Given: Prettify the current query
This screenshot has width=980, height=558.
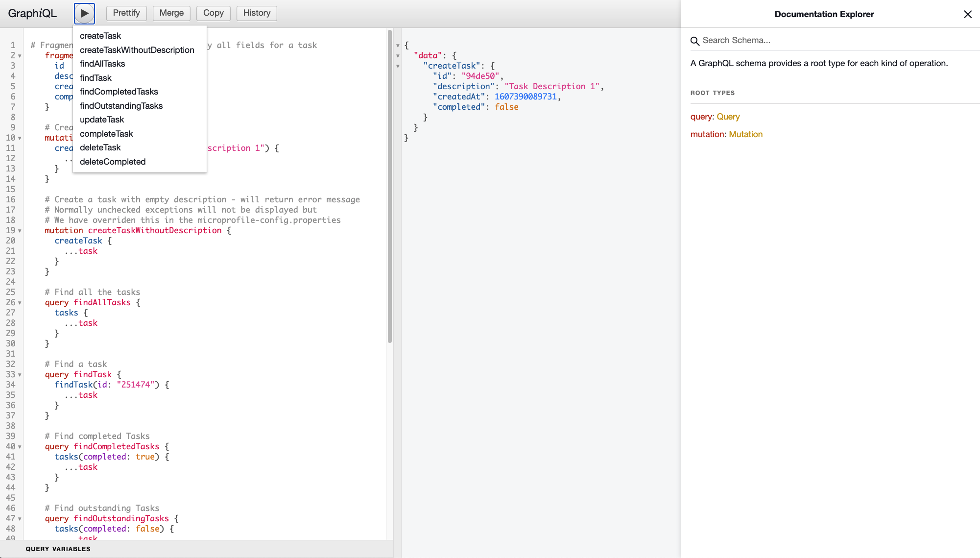Looking at the screenshot, I should pyautogui.click(x=126, y=13).
